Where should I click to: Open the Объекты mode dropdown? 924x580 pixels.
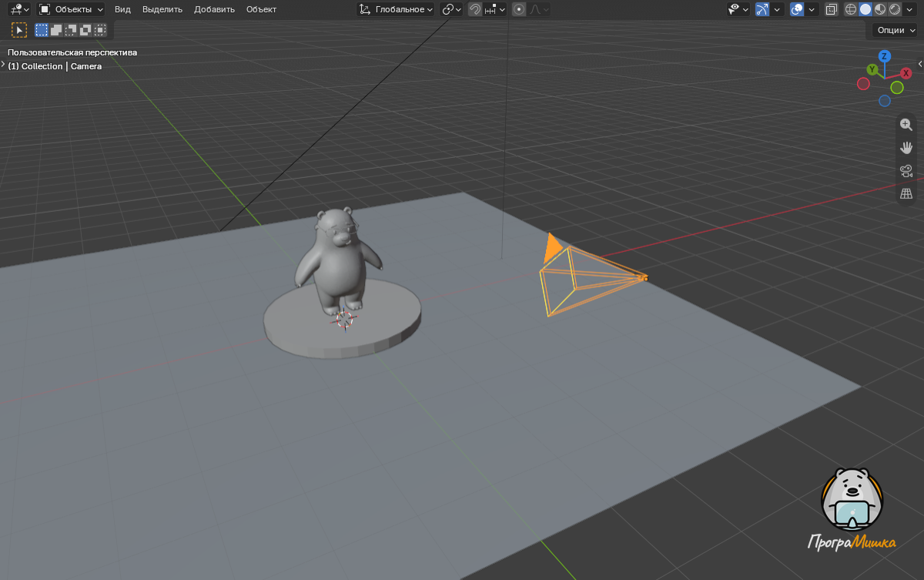pyautogui.click(x=71, y=9)
